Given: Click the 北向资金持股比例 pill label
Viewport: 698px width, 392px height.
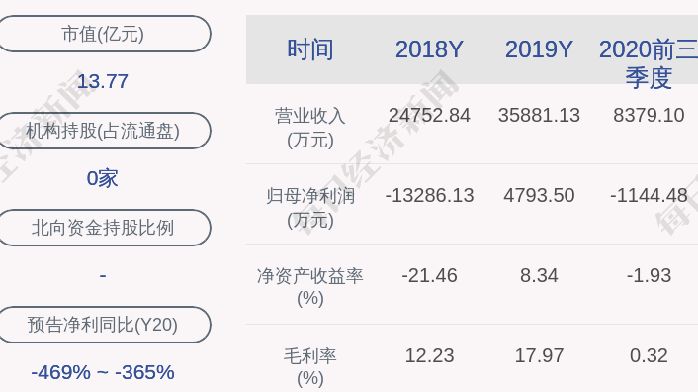Looking at the screenshot, I should [x=103, y=228].
